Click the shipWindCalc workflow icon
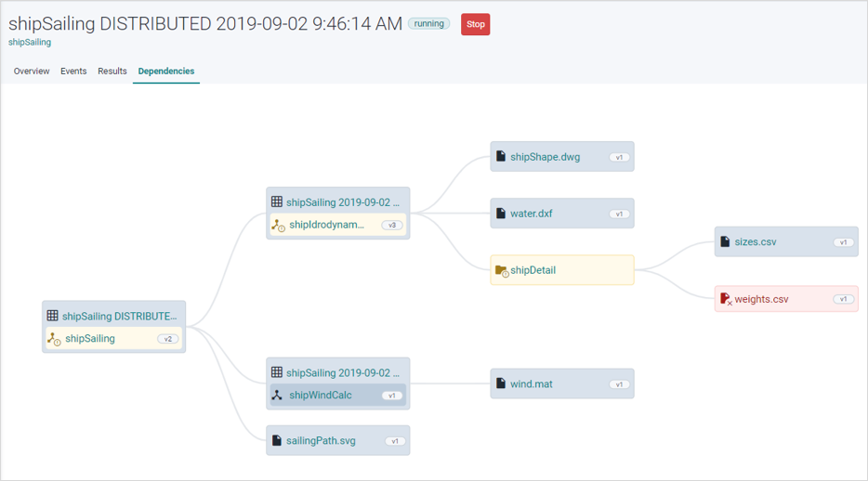The width and height of the screenshot is (868, 481). pyautogui.click(x=277, y=395)
